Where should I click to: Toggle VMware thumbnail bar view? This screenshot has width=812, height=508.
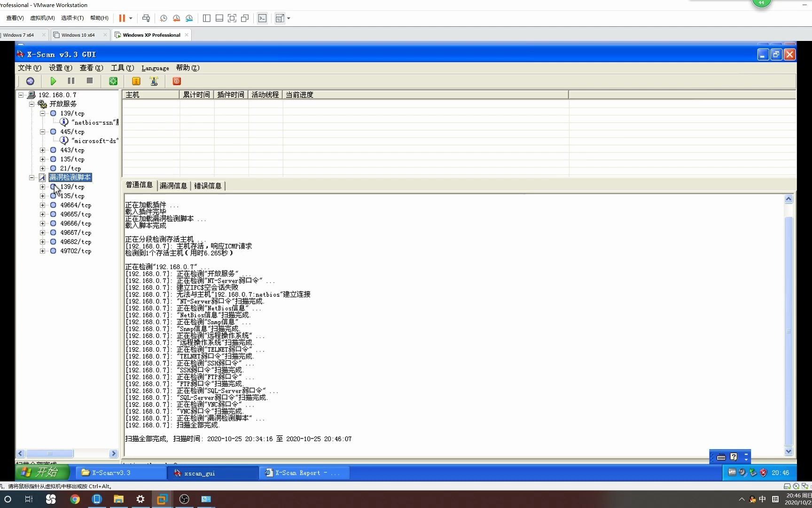pos(219,18)
